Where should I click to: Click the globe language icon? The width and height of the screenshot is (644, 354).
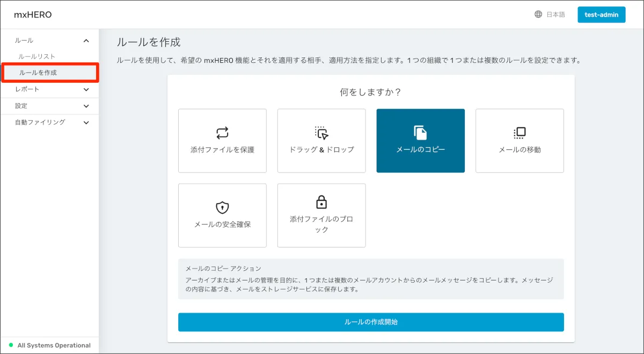click(538, 15)
